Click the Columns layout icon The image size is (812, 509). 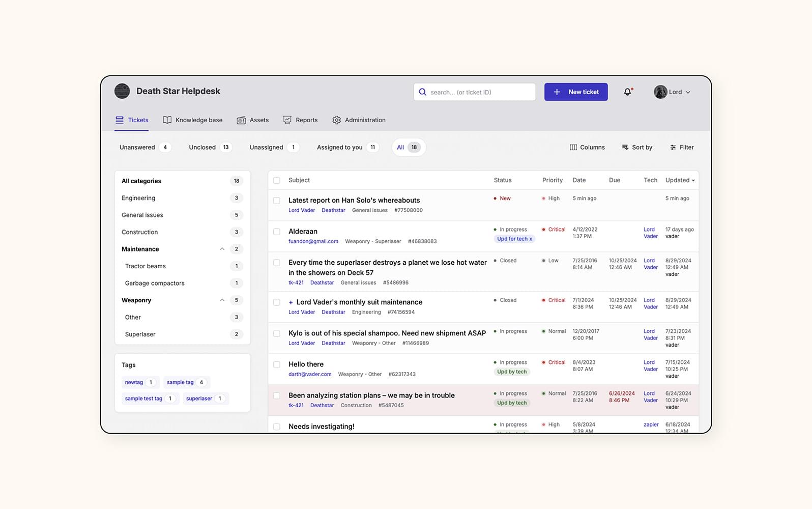coord(573,147)
